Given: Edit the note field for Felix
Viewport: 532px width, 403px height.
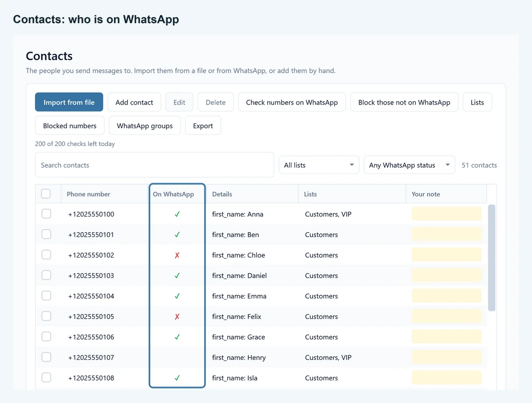Looking at the screenshot, I should tap(446, 316).
